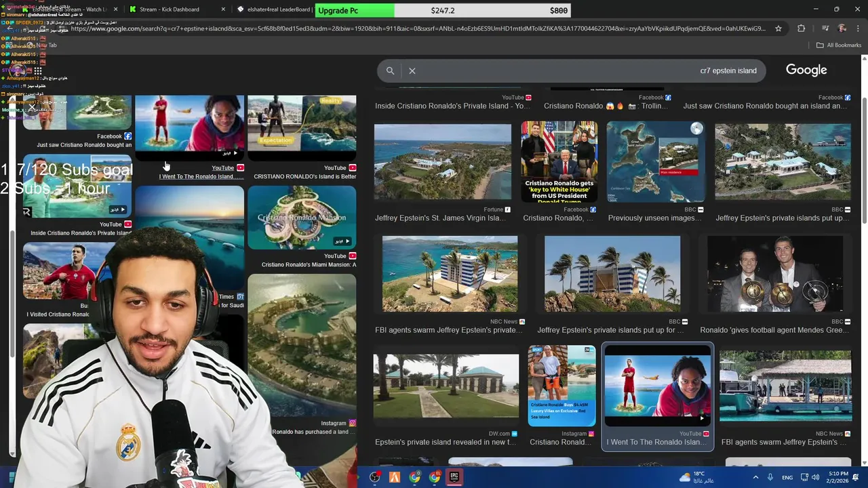Open the DW.com Epstein's private island revealed thumbnail
The image size is (868, 488).
click(446, 386)
